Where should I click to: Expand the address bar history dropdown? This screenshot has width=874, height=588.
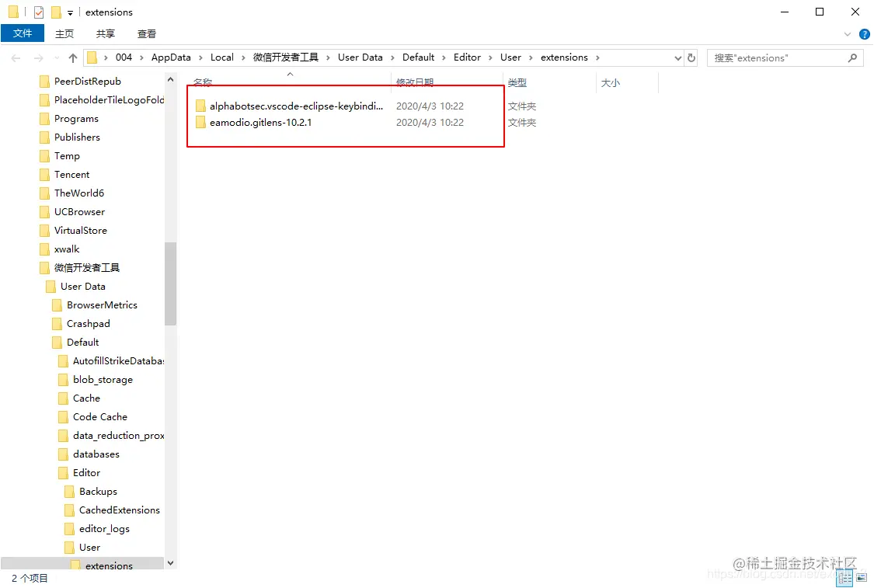pyautogui.click(x=677, y=57)
